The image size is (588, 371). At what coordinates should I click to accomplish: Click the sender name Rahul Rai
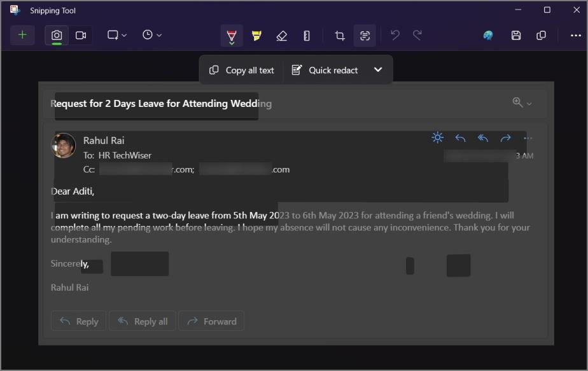tap(104, 141)
